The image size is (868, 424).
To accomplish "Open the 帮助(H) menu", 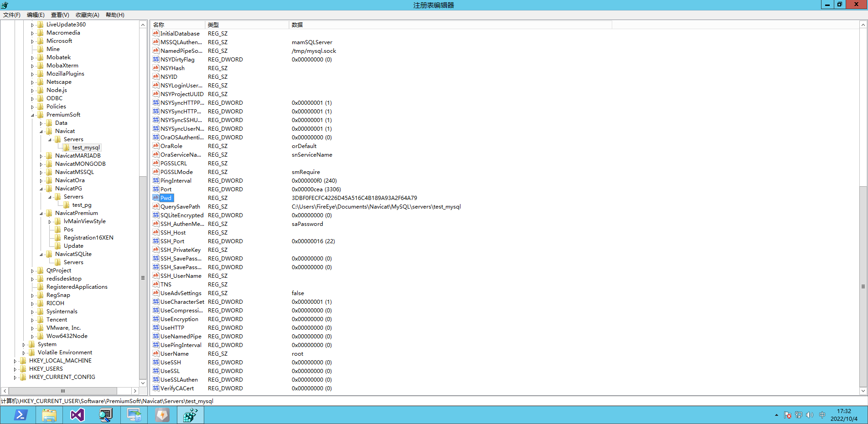I will click(115, 15).
